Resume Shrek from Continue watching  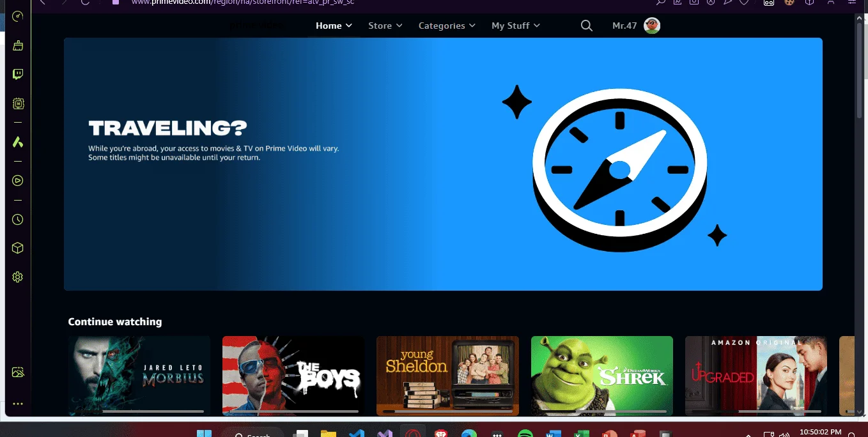tap(602, 376)
